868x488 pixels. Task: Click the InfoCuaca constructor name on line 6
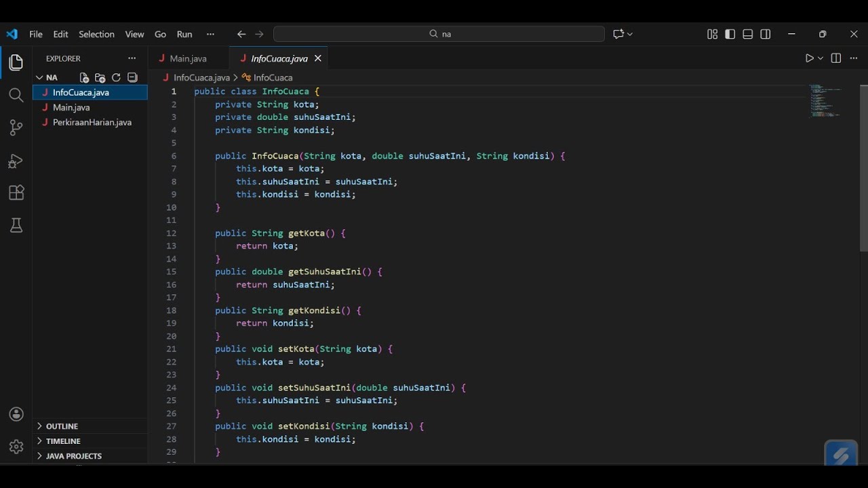point(275,156)
